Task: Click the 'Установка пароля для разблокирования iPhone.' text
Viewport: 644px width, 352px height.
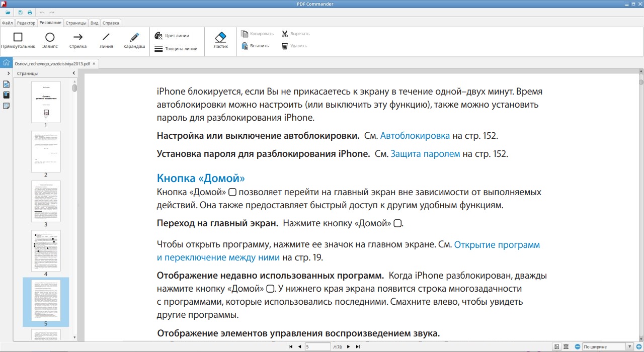Action: coord(264,154)
